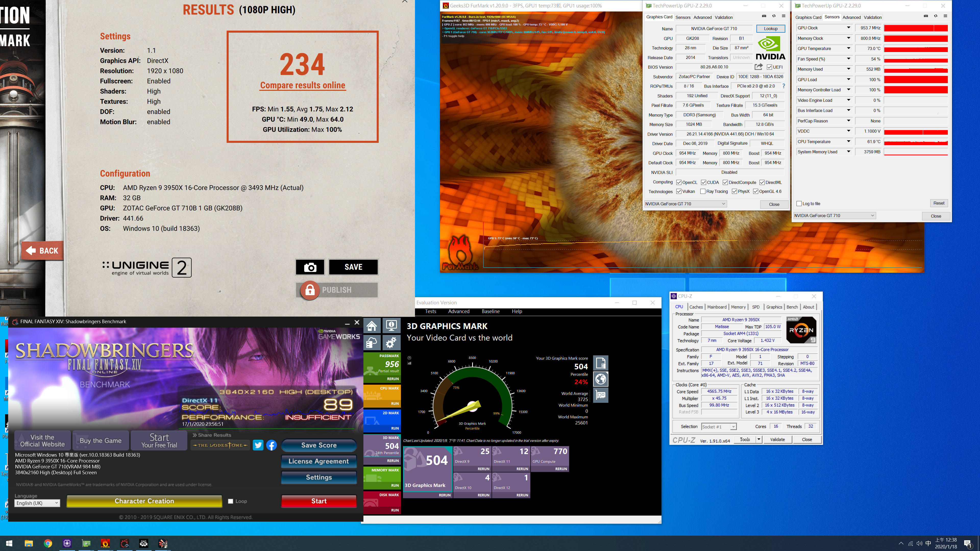Click the GPU Load red sensor graph
This screenshot has height=551, width=980.
tap(916, 80)
